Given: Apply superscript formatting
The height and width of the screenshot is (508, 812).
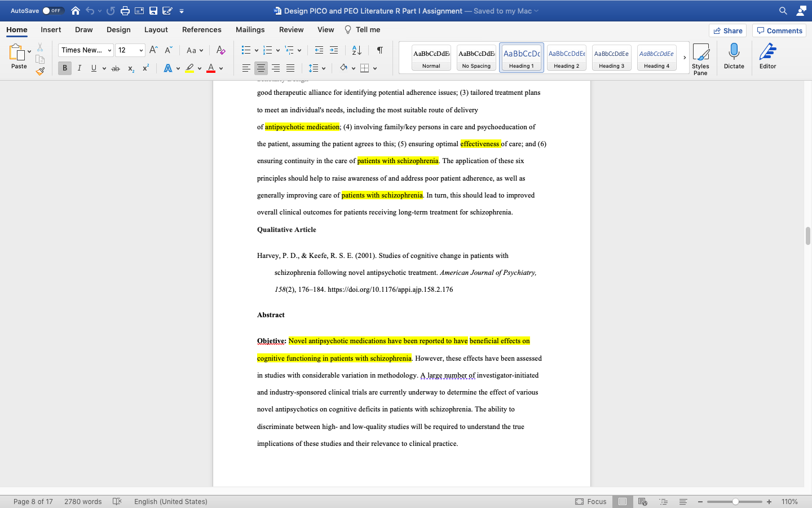Looking at the screenshot, I should (x=145, y=68).
